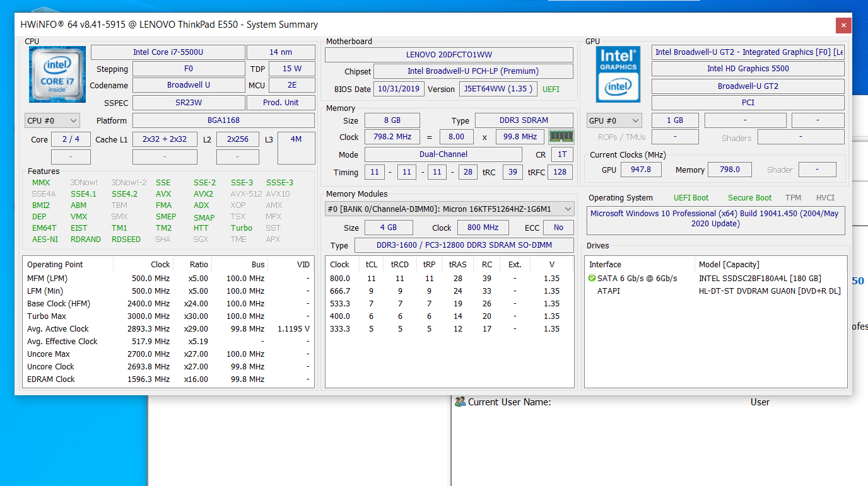
Task: Click the SR23W SSPEC value
Action: coord(189,103)
